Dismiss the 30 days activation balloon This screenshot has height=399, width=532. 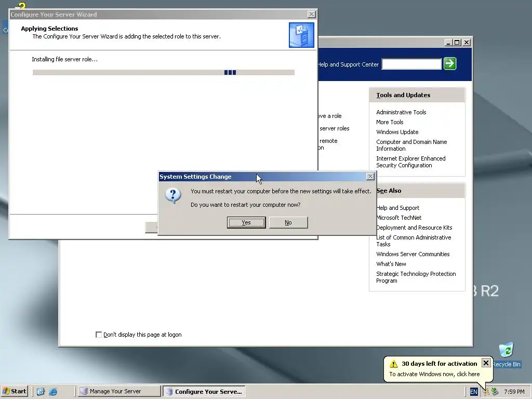[486, 363]
